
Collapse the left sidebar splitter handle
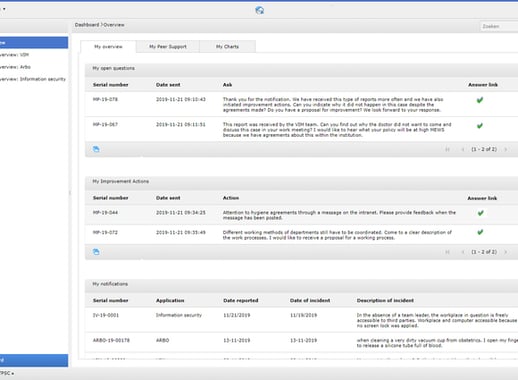tap(70, 193)
